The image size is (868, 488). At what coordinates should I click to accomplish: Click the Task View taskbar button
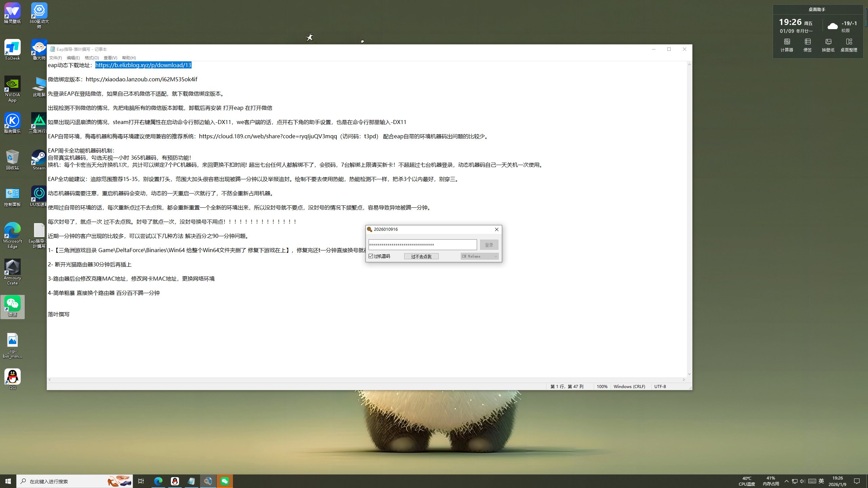coord(141,481)
